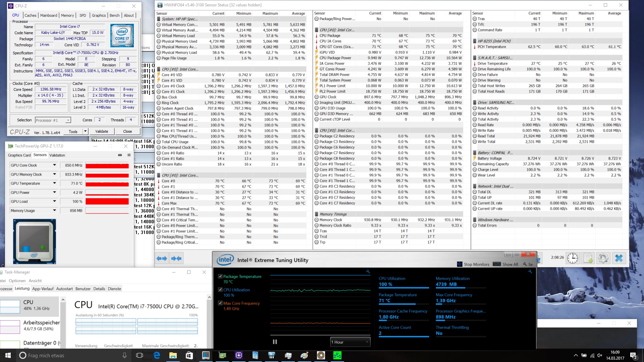Open Task Manager Details tab
This screenshot has height=362, width=644.
click(x=99, y=289)
